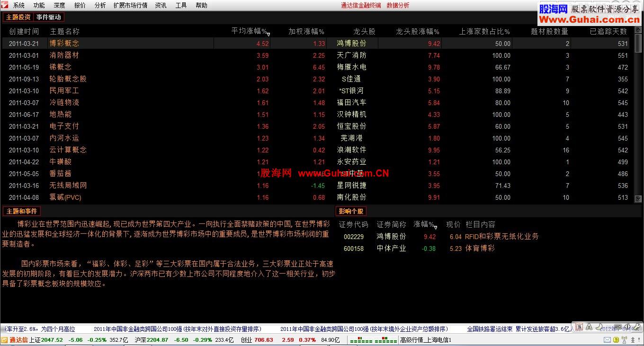Select the 轮胎概念股 theme row
Image resolution: width=644 pixels, height=346 pixels.
tap(316, 79)
